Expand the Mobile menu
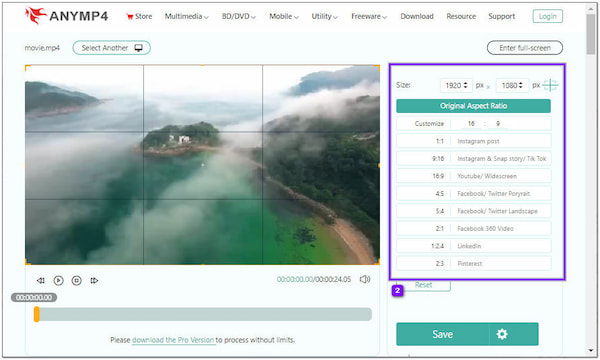 (284, 16)
